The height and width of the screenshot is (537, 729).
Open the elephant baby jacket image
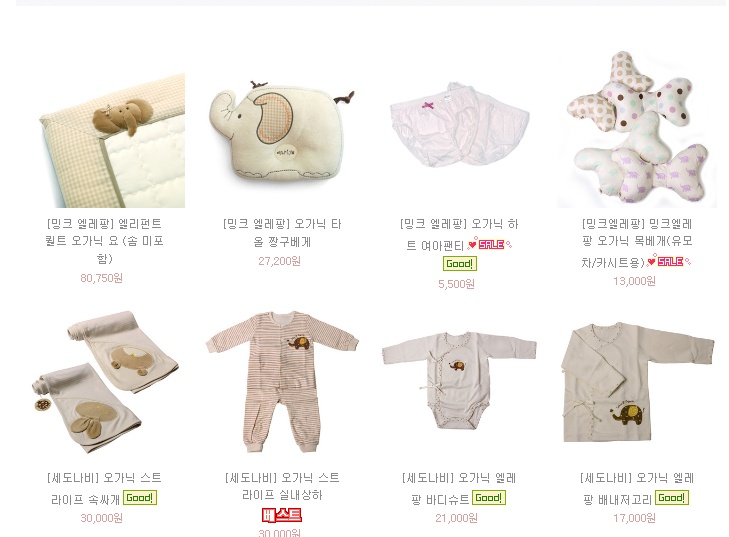[637, 382]
